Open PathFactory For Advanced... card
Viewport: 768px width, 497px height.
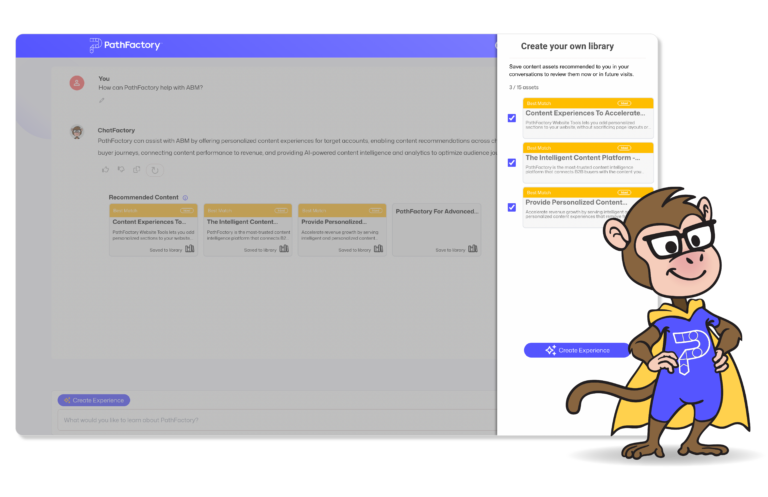[436, 230]
